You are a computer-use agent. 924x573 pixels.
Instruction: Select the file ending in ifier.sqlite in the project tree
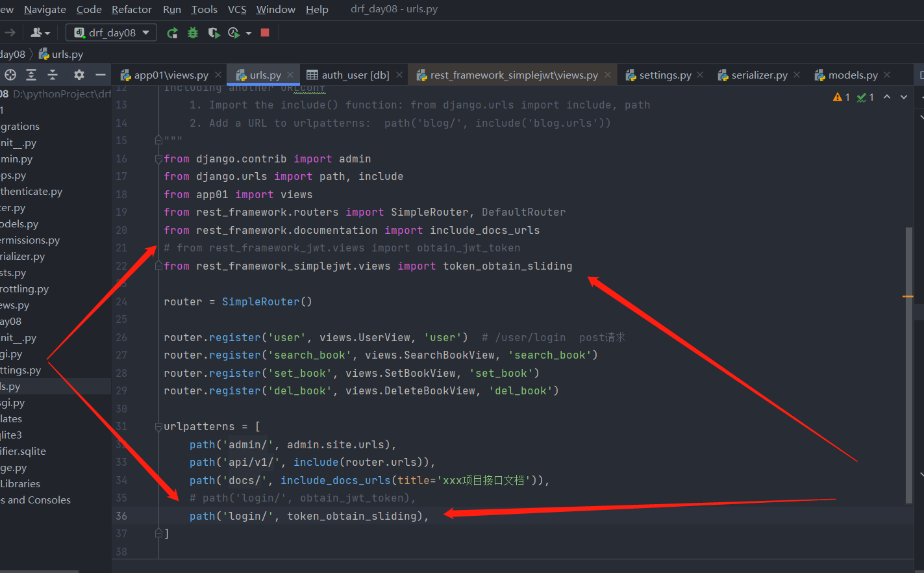coord(23,452)
